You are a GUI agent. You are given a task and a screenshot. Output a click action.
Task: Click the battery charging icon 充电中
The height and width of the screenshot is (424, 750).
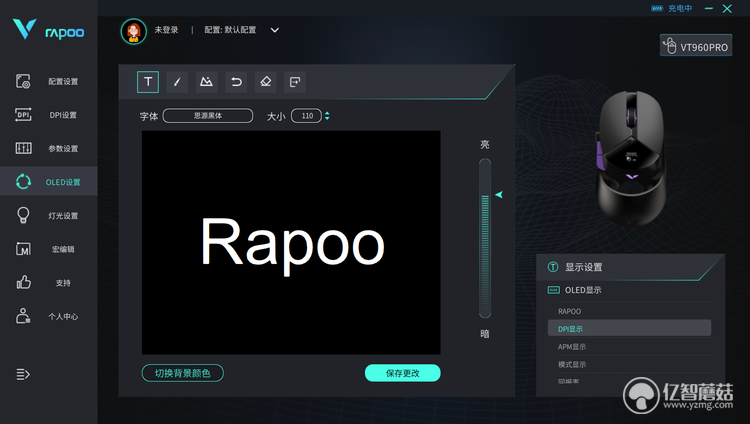(657, 8)
